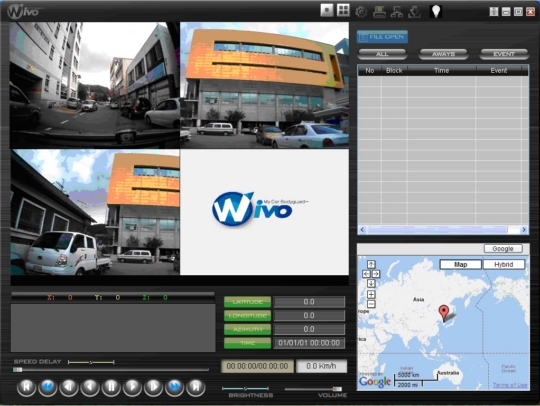This screenshot has height=406, width=540.
Task: Click the red location pin on map
Action: 444,313
